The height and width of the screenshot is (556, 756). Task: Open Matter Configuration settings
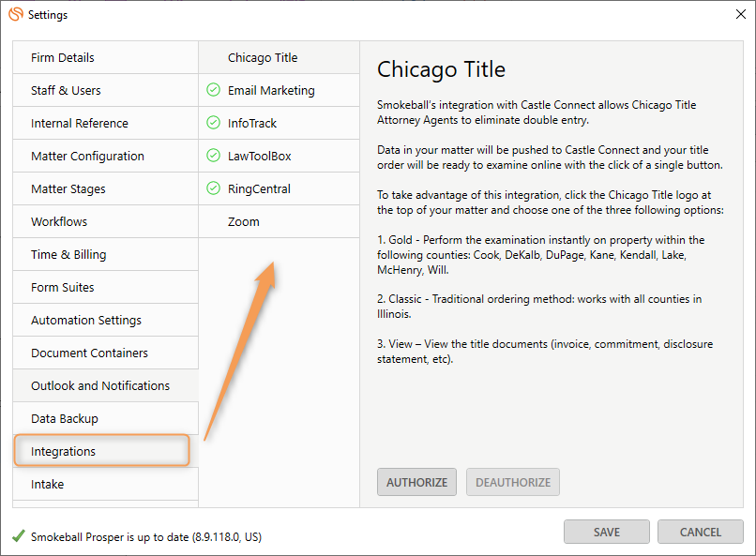[x=106, y=156]
